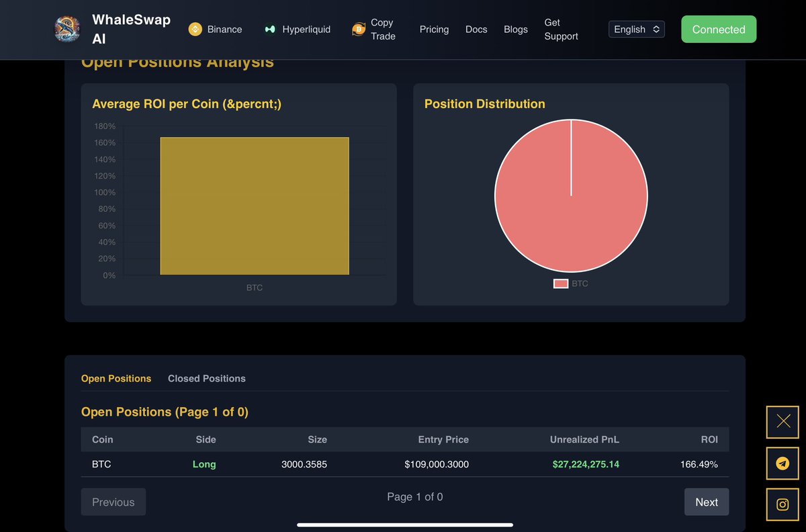806x532 pixels.
Task: Click the BTC bar in ROI chart
Action: (x=255, y=206)
